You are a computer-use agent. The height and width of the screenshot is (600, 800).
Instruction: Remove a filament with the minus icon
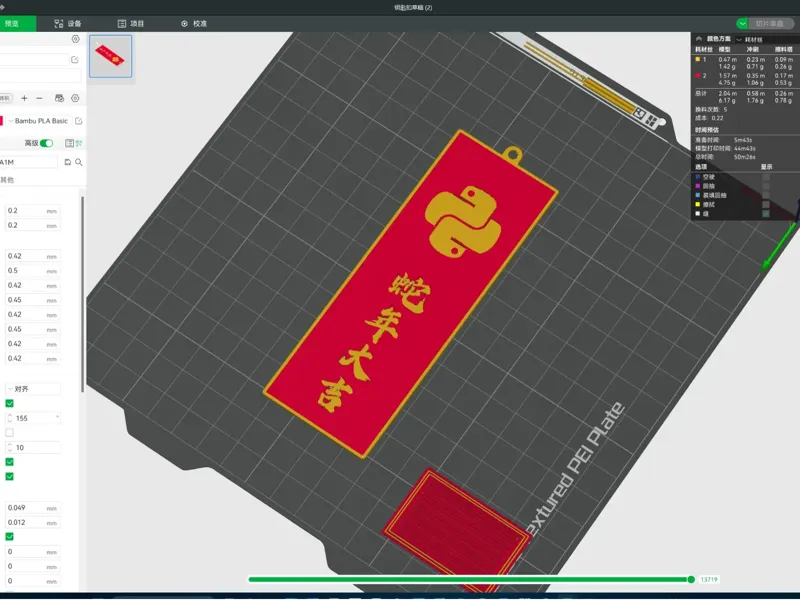(x=39, y=98)
